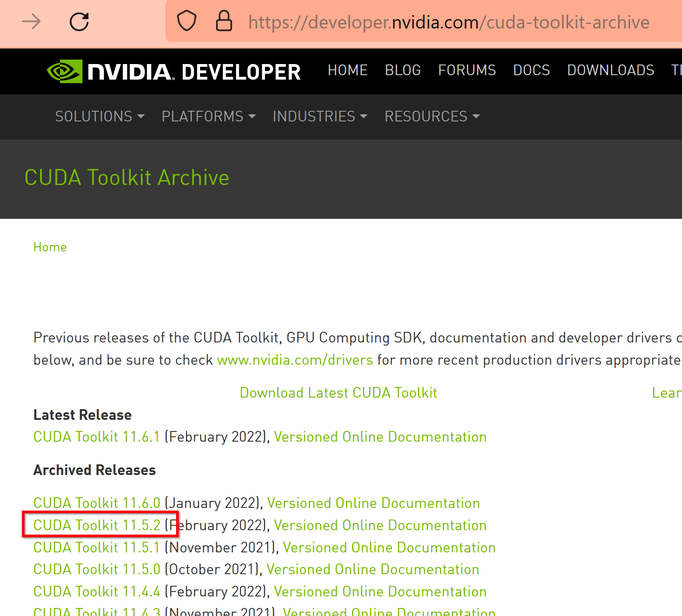682x616 pixels.
Task: Open CUDA Toolkit 11.5.2 link
Action: click(97, 525)
